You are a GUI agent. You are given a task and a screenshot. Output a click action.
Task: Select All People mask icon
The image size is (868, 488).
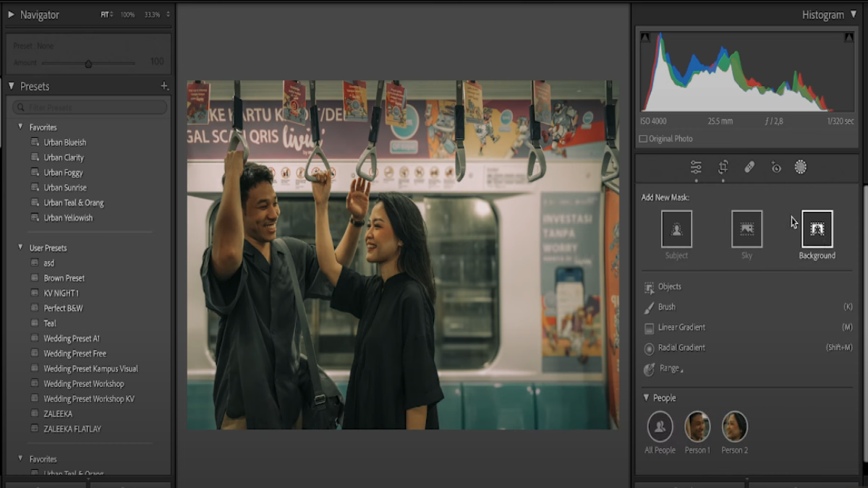pos(660,427)
